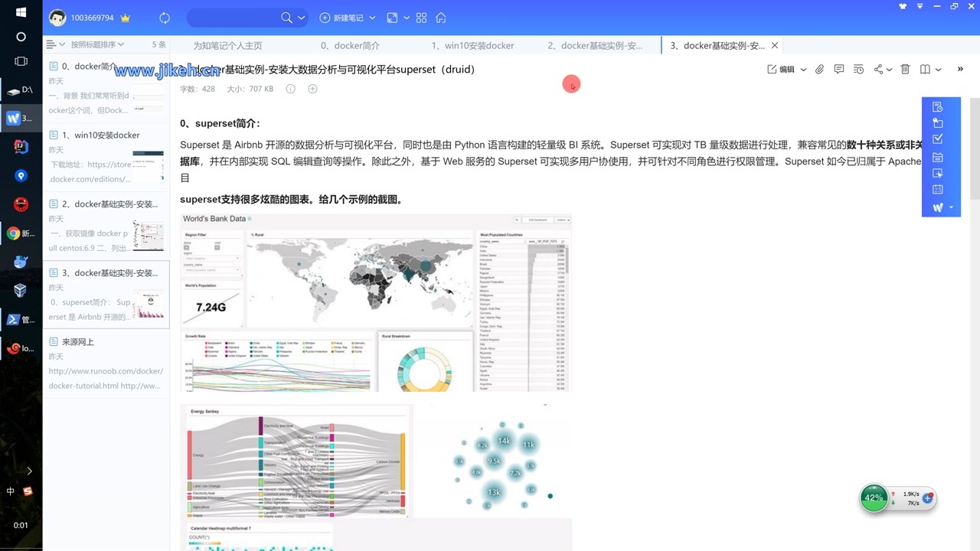This screenshot has height=551, width=980.
Task: Expand the 编辑 edit dropdown arrow
Action: 803,70
